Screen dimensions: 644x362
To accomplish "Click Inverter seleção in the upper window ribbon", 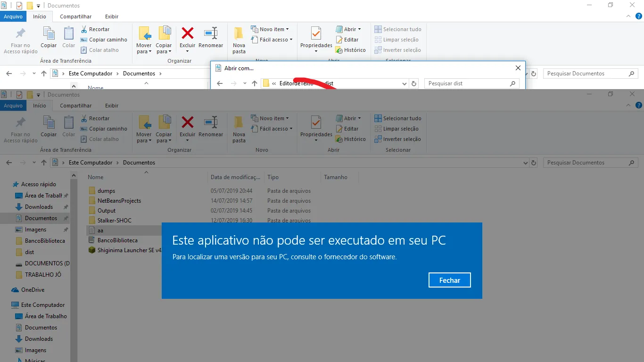I will point(398,50).
